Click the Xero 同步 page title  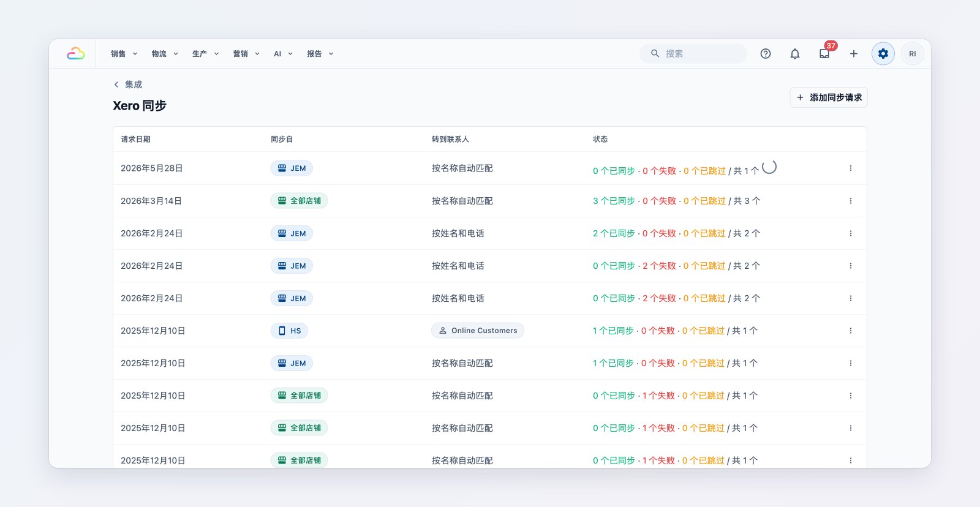pos(140,105)
